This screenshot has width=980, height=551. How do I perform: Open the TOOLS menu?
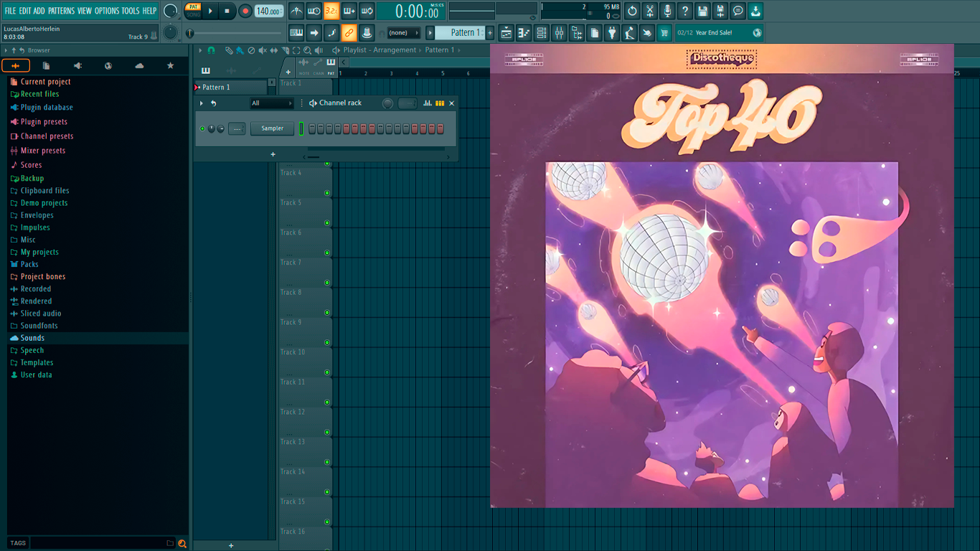[131, 11]
